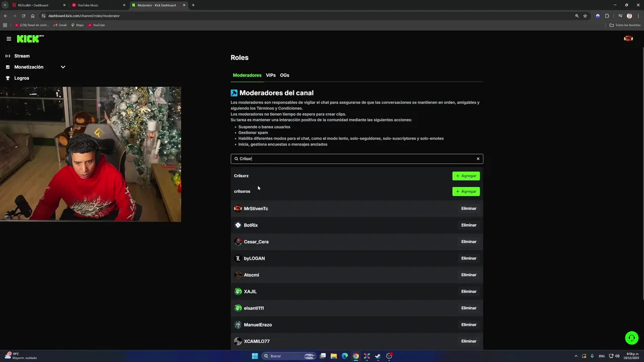Open Microsoft Edge from the taskbar
Screen dimensions: 644x362
click(x=345, y=356)
